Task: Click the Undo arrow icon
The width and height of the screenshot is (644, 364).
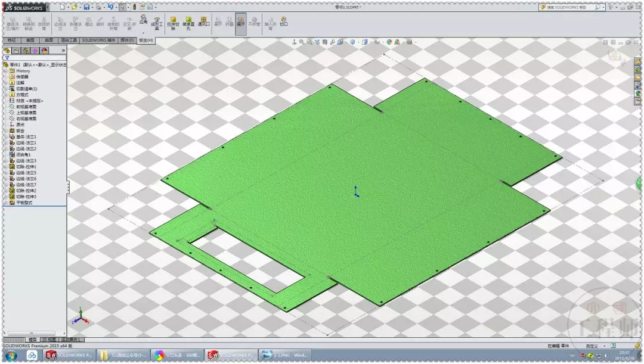Action: 110,7
